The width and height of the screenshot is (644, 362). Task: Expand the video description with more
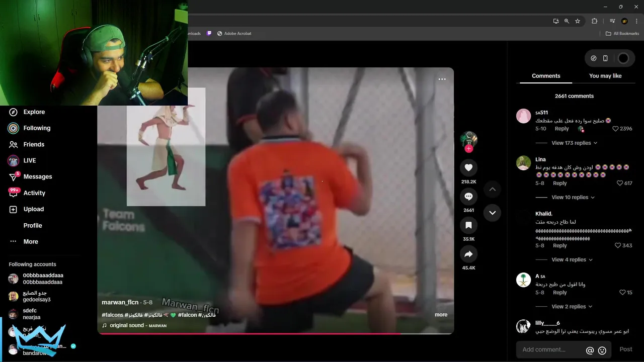click(441, 315)
